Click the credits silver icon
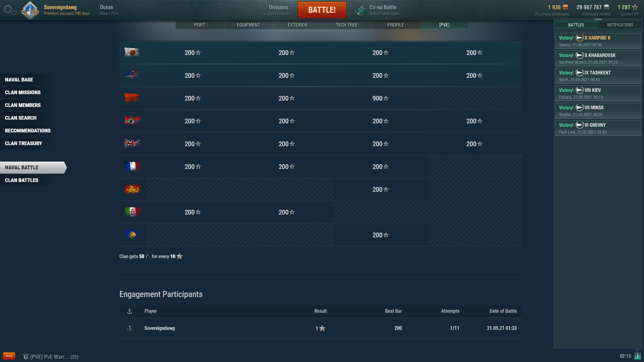Viewport: 644px width, 362px height. 606,7
